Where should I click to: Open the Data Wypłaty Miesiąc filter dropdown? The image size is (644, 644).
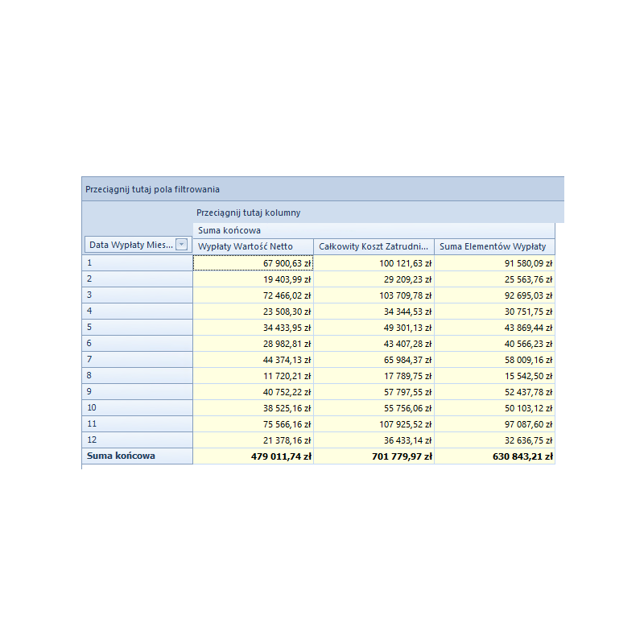click(x=181, y=245)
